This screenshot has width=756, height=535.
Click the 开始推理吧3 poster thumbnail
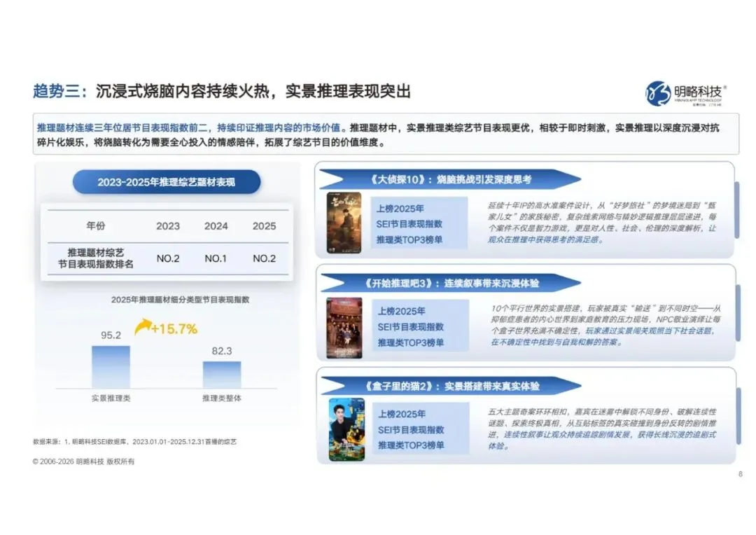(344, 328)
